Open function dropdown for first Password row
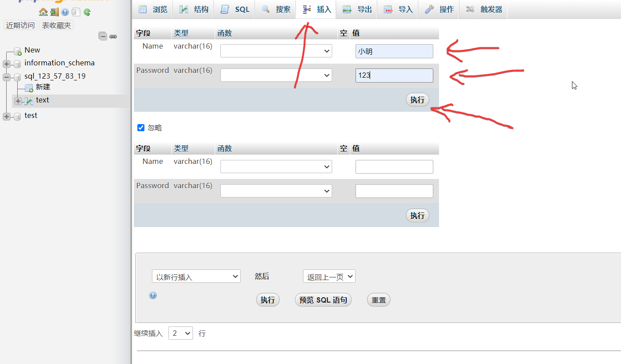 276,75
